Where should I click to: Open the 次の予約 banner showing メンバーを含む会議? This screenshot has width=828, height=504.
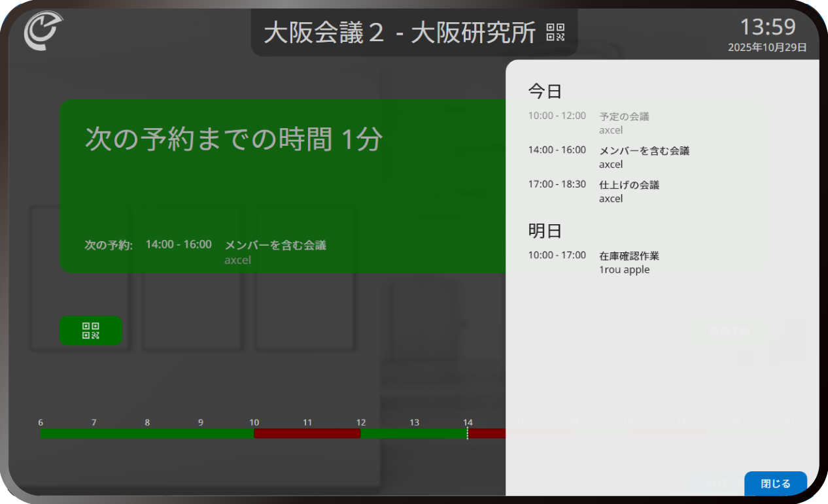click(x=275, y=245)
